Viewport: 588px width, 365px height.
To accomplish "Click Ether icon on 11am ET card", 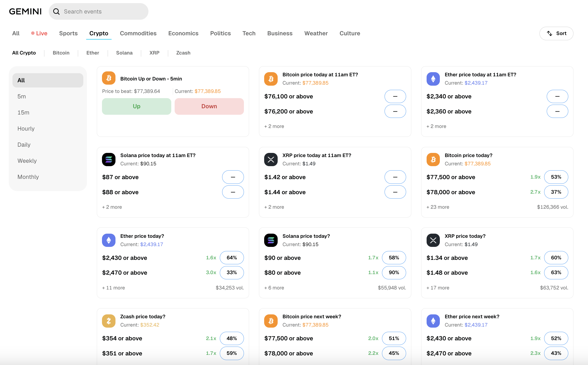I will click(433, 79).
